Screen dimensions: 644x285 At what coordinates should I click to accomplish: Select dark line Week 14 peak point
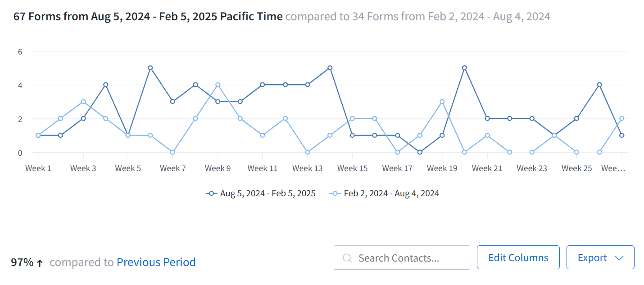[330, 68]
